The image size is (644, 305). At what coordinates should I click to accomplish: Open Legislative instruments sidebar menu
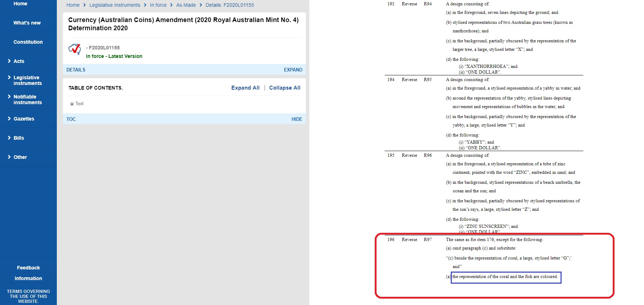point(28,80)
